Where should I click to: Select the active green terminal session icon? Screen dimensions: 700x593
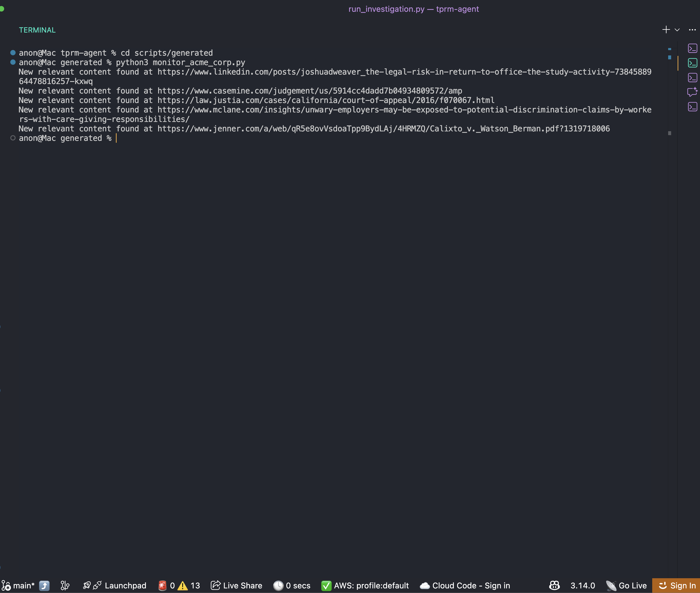click(x=693, y=63)
